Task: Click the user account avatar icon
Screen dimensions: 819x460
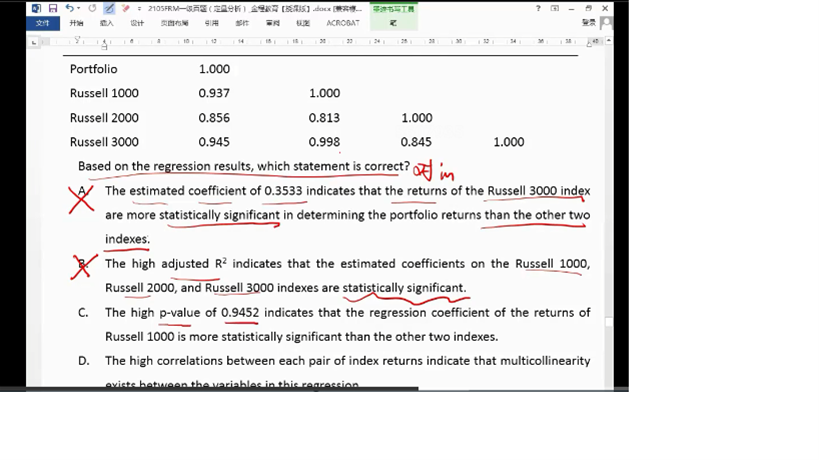Action: (606, 23)
